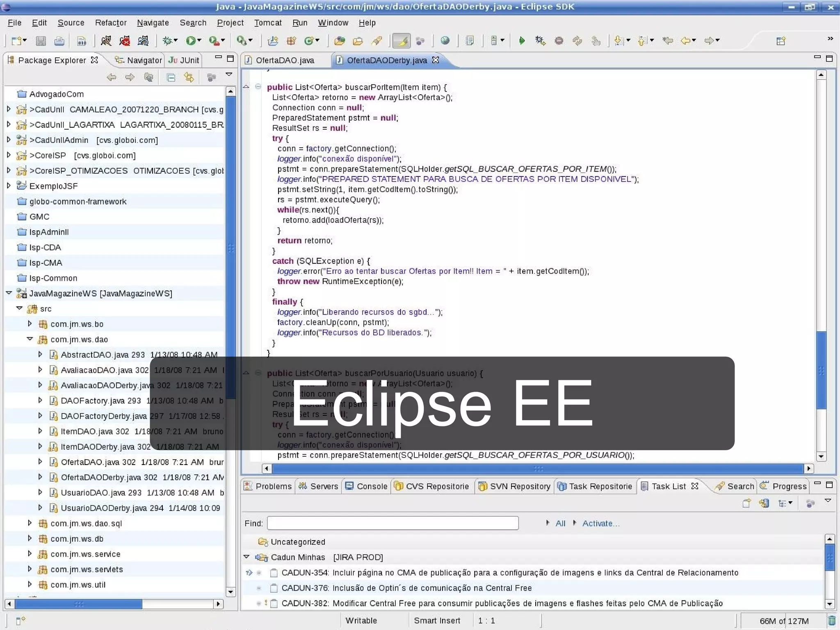
Task: Stop Tomcat with the red cat icon
Action: (x=125, y=41)
